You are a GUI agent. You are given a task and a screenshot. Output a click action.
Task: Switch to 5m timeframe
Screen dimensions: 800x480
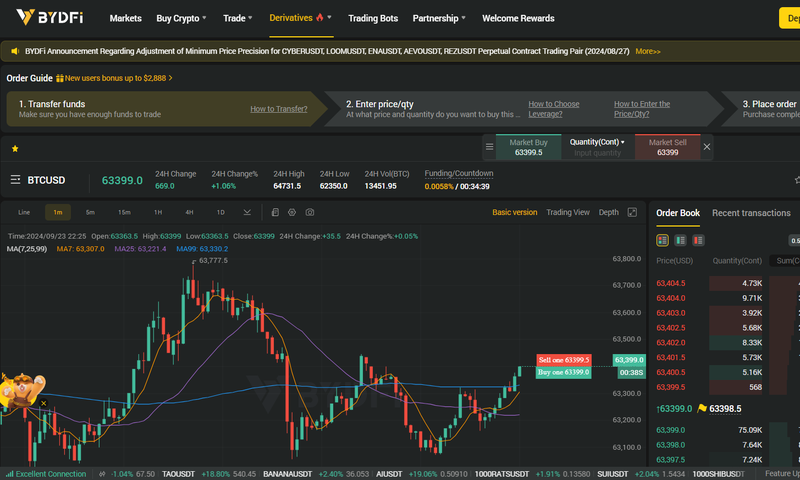click(90, 212)
